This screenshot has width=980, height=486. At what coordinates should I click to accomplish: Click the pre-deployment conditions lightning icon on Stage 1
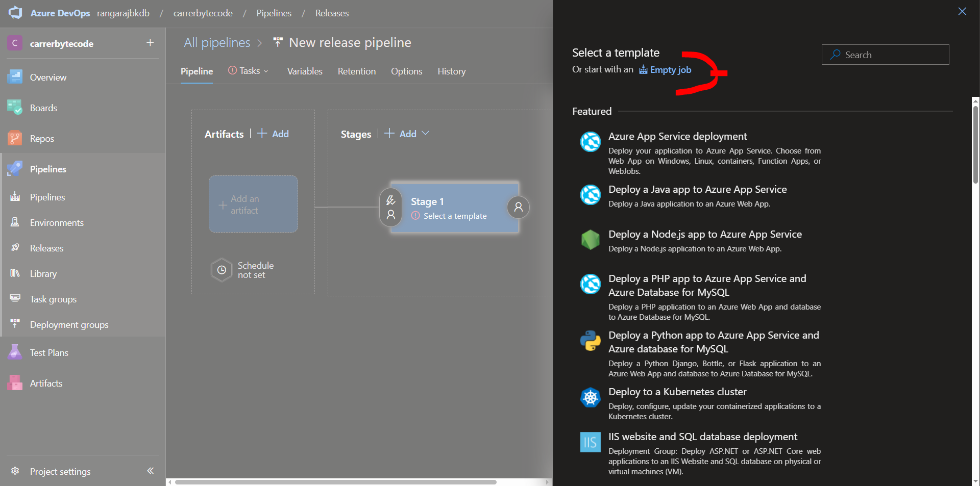(x=390, y=199)
